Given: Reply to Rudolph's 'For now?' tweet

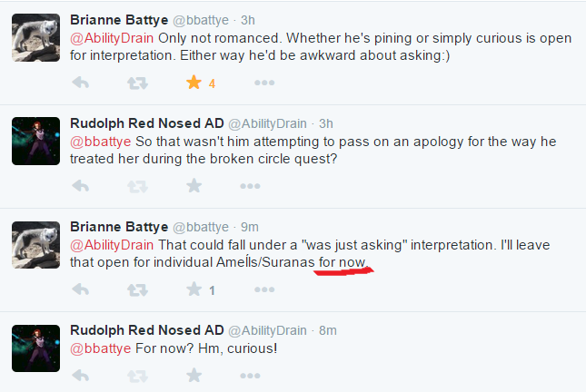Looking at the screenshot, I should point(80,375).
